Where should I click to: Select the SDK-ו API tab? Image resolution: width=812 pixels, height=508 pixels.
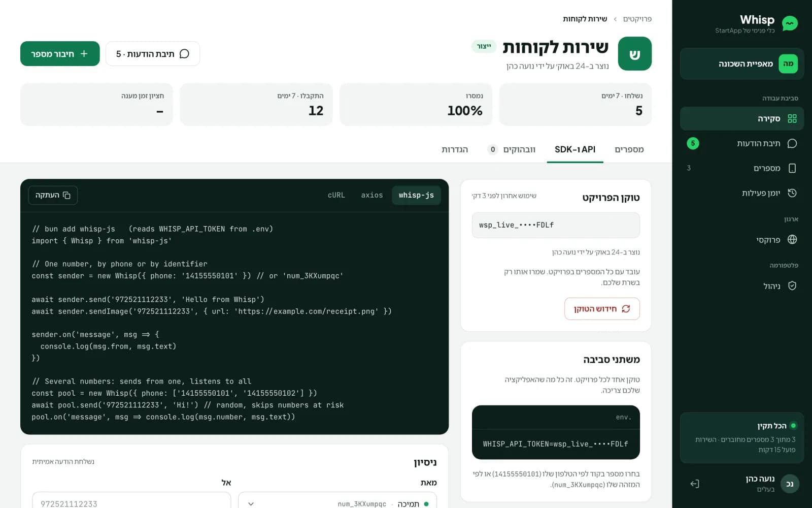(575, 149)
